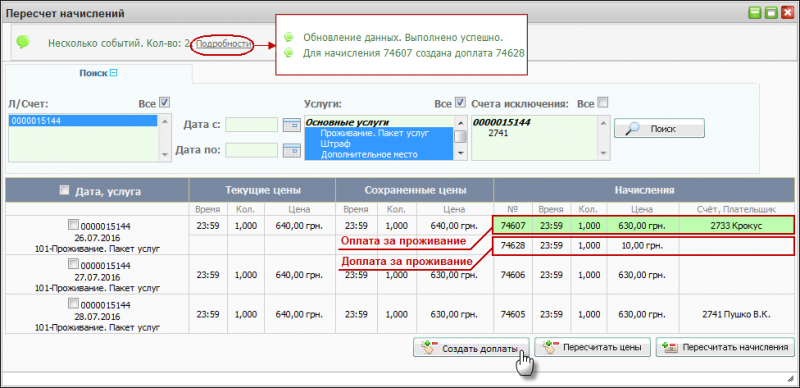Select Дополнительное место in services list
800x388 pixels.
click(379, 154)
